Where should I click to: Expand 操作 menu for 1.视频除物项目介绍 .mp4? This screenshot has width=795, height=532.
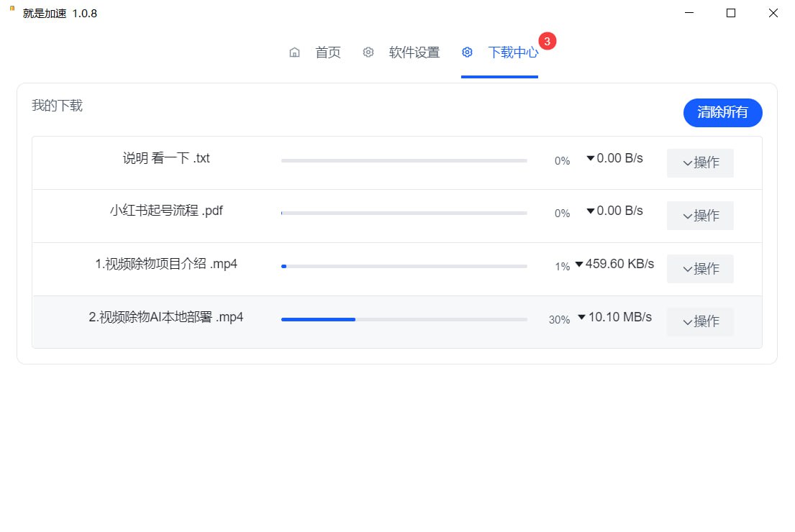click(700, 269)
